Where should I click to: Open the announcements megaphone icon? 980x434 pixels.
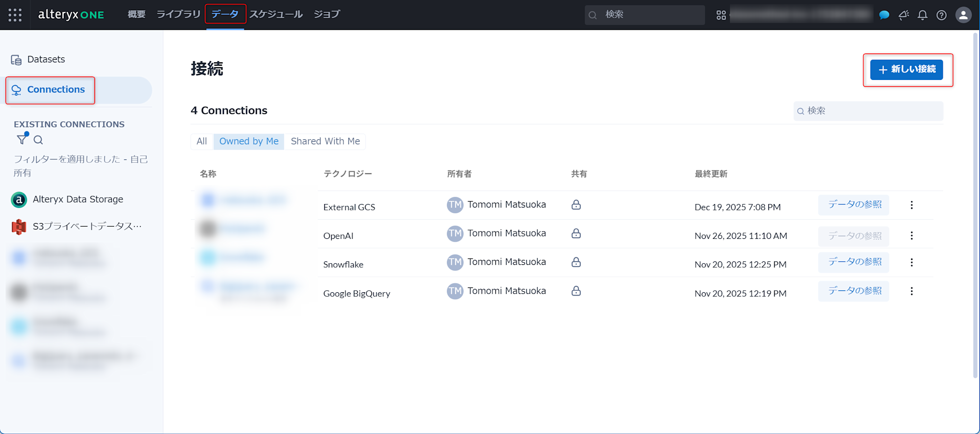[x=904, y=15]
